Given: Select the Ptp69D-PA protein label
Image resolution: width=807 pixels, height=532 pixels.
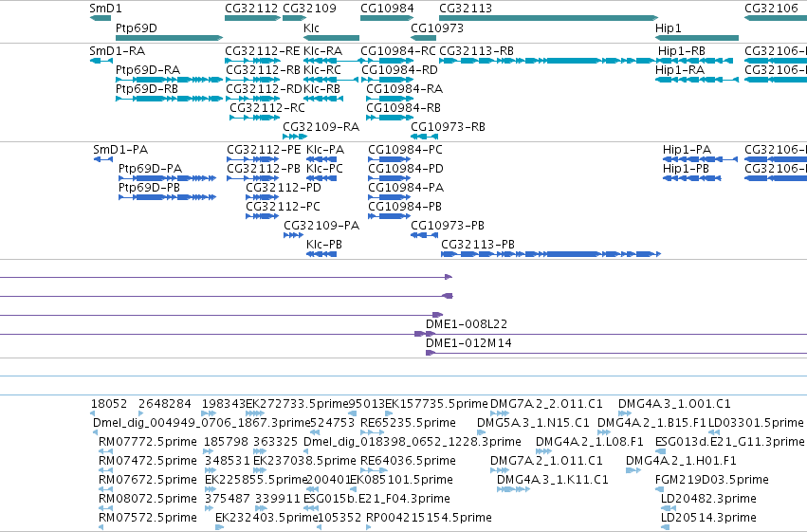Looking at the screenshot, I should tap(150, 168).
